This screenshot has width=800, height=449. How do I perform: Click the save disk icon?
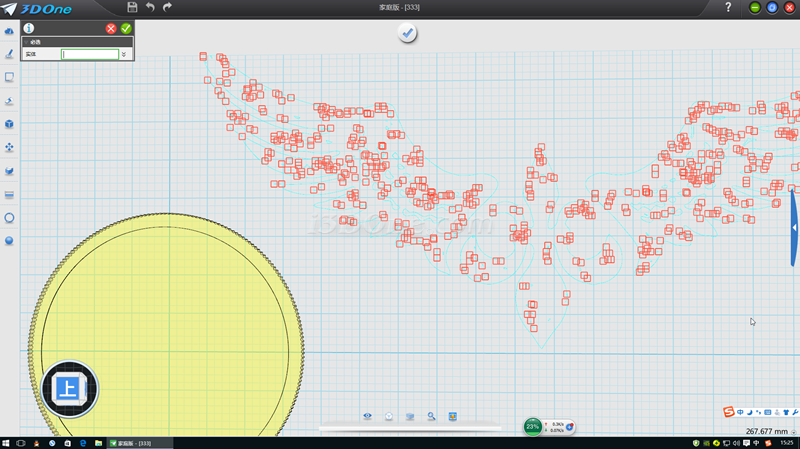pyautogui.click(x=132, y=7)
